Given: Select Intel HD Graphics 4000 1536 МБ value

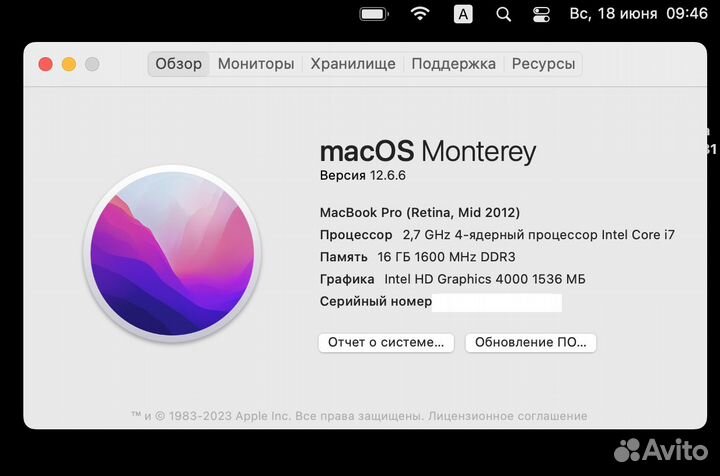Looking at the screenshot, I should coord(485,279).
